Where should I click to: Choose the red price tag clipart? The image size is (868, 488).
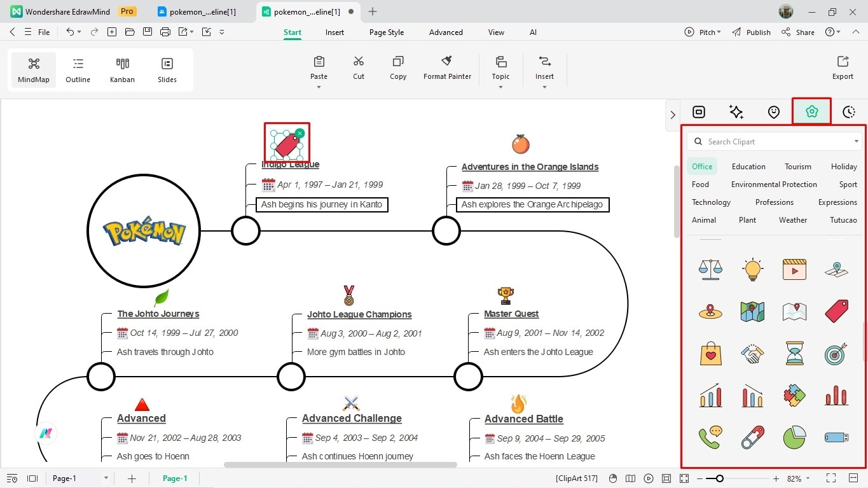[x=836, y=311]
